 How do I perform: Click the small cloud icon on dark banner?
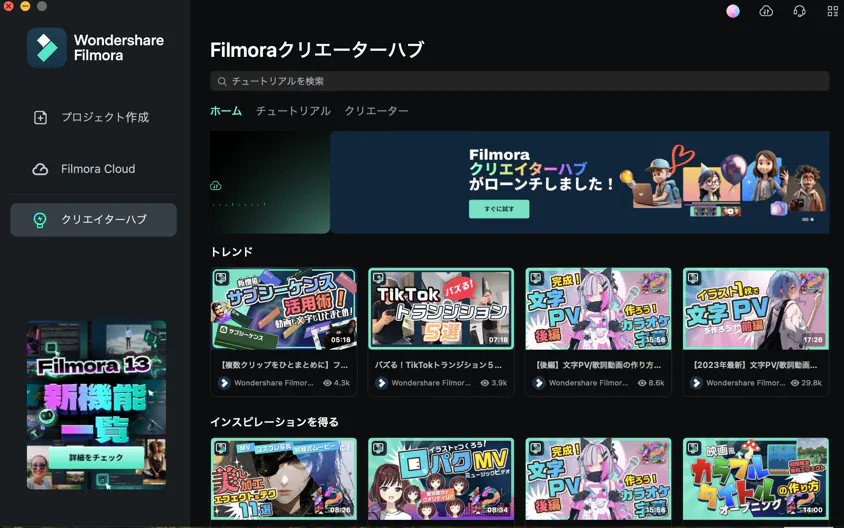tap(215, 186)
